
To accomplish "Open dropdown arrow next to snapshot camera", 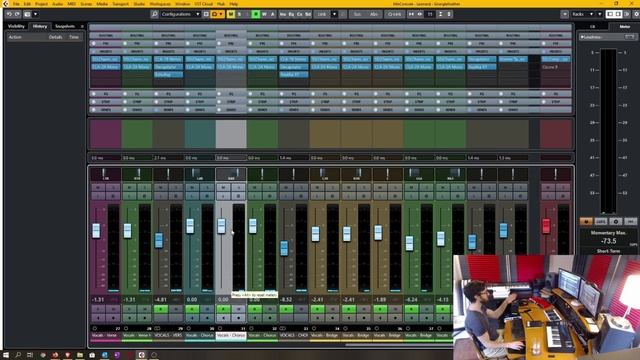I will pyautogui.click(x=36, y=14).
